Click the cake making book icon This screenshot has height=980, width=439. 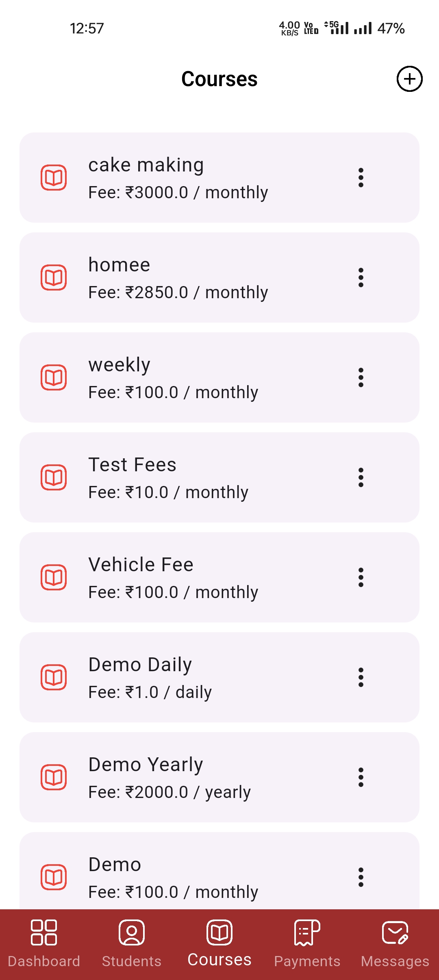click(x=54, y=178)
